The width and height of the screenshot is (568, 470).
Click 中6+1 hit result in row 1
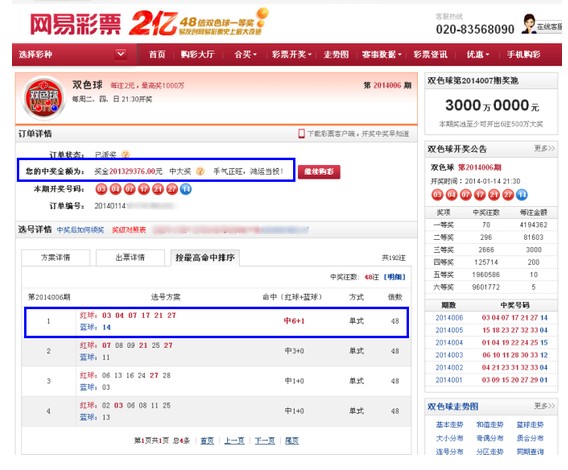[294, 321]
